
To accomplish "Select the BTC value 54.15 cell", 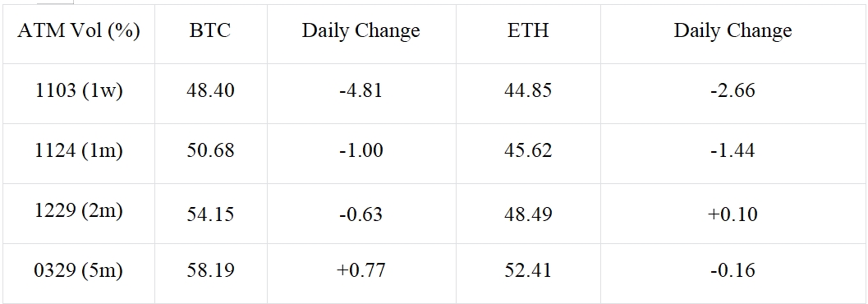I will [210, 214].
